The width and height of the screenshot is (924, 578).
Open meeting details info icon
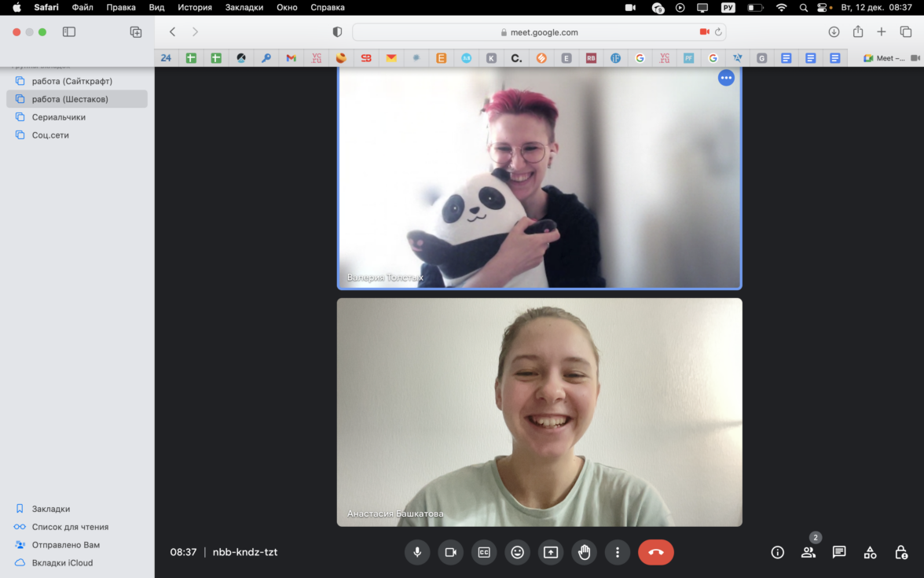coord(777,552)
